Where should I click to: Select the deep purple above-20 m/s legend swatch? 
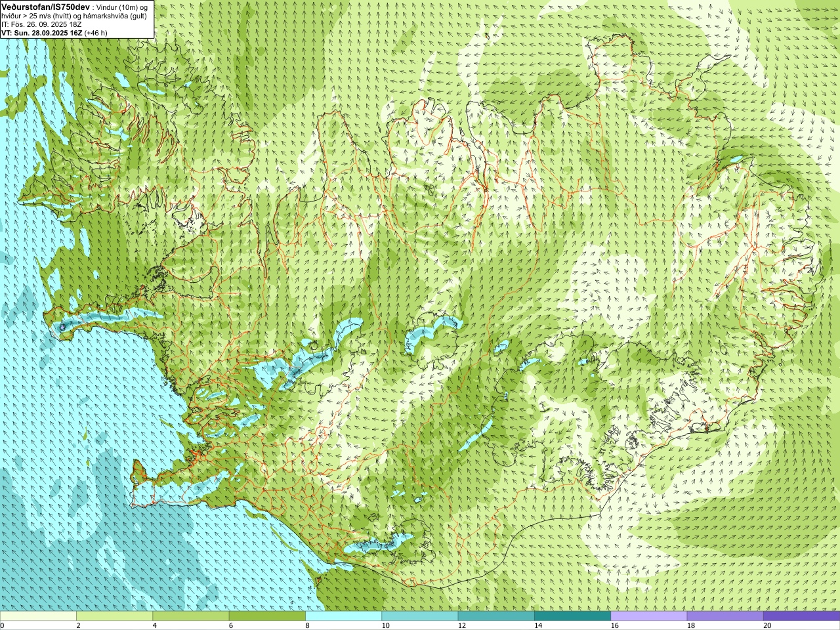pos(801,616)
